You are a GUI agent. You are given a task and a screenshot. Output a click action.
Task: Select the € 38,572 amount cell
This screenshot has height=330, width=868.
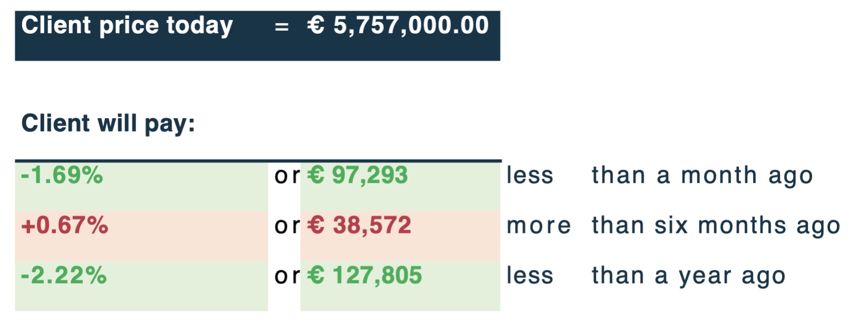point(400,236)
